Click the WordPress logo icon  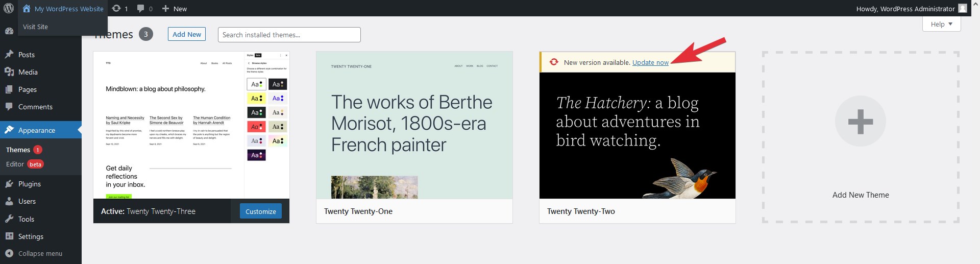click(x=9, y=9)
